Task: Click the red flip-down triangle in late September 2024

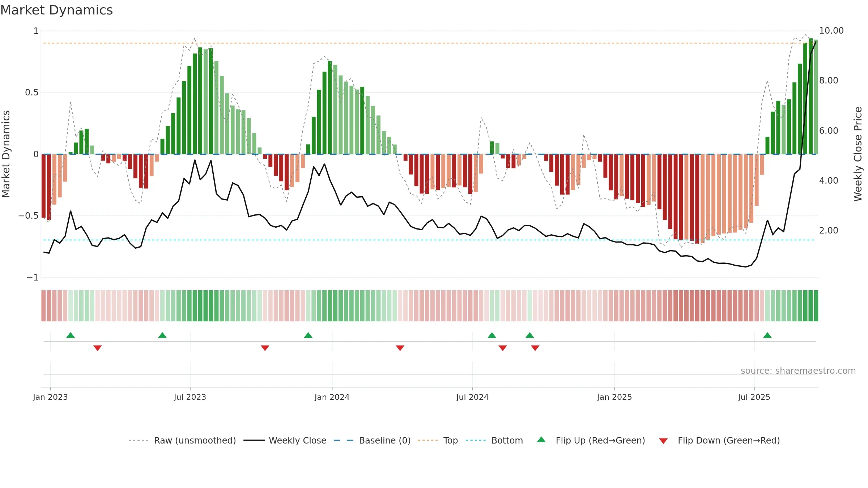Action: (535, 348)
